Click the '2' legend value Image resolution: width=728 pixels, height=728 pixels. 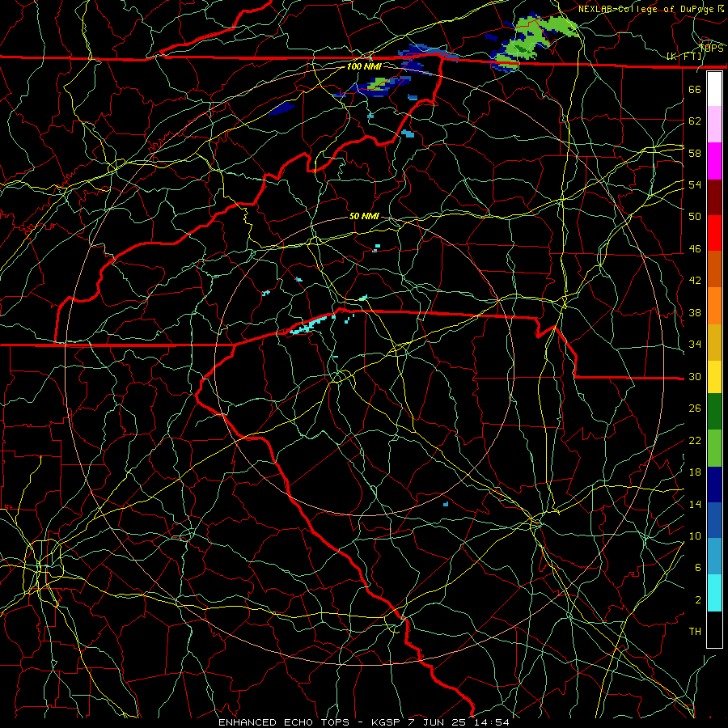click(x=697, y=600)
